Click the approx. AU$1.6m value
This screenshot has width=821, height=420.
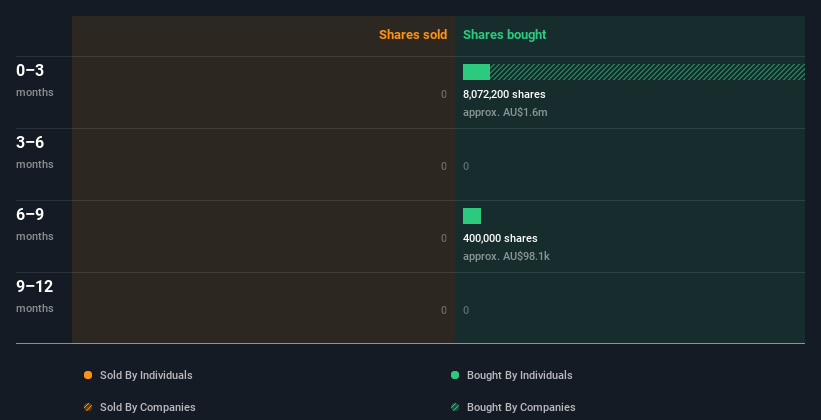point(505,112)
